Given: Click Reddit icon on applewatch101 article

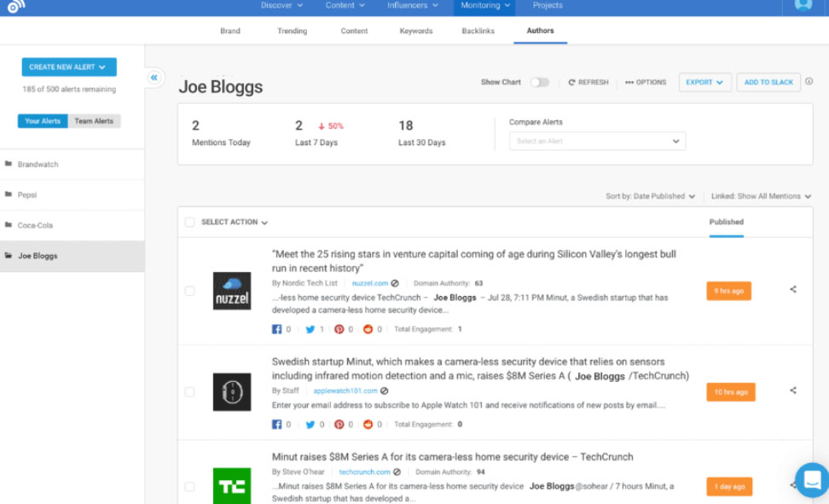Looking at the screenshot, I should tap(368, 424).
